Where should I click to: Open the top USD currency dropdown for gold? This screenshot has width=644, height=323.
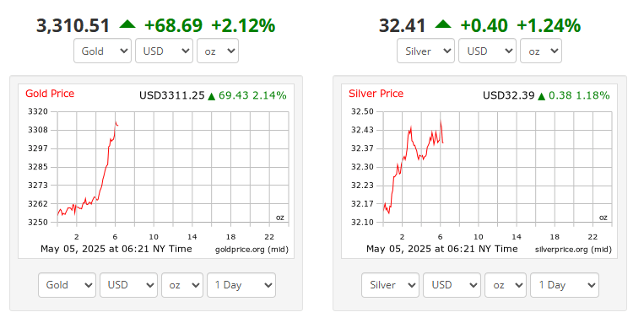tap(164, 51)
